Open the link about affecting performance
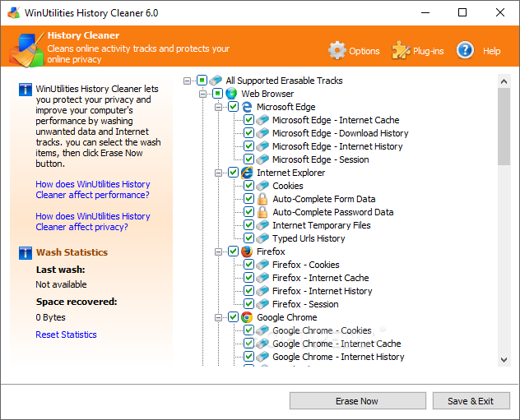Image resolution: width=520 pixels, height=420 pixels. (x=93, y=190)
